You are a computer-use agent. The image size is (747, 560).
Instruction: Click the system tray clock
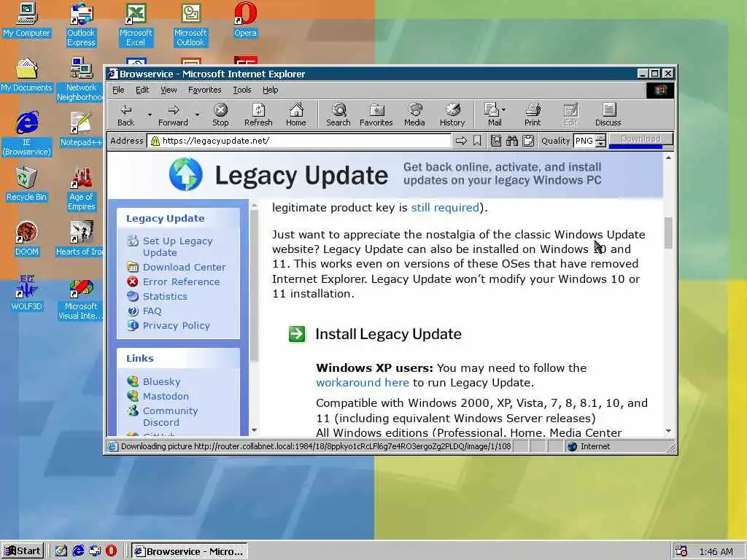[716, 551]
